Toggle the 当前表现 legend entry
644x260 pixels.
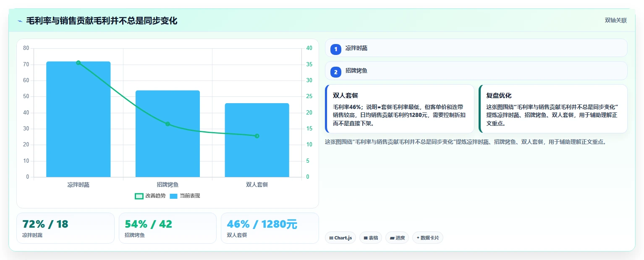185,196
